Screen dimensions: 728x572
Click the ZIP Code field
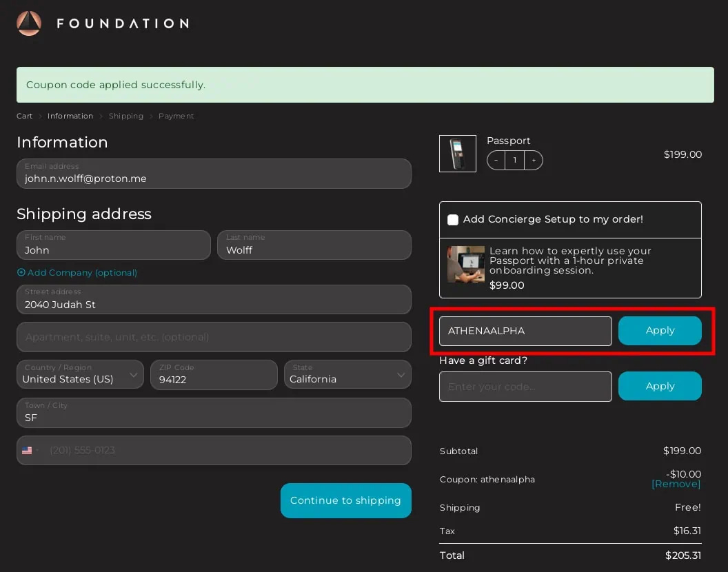click(x=214, y=375)
